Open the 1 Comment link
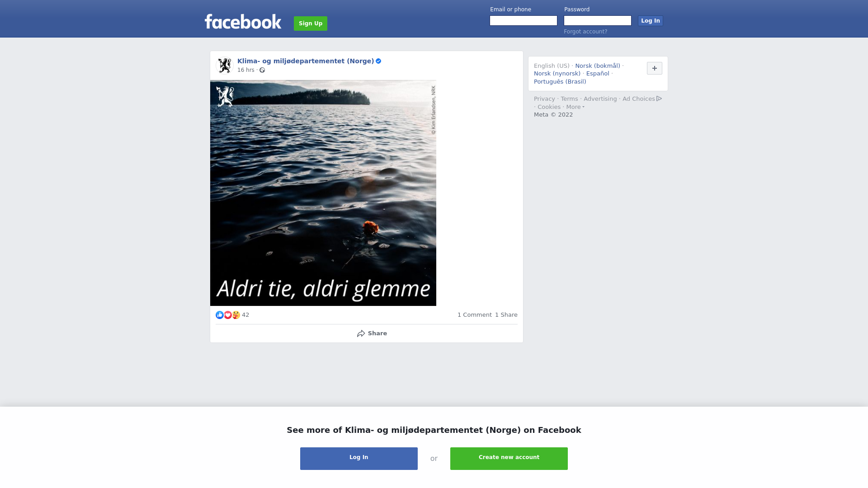This screenshot has height=488, width=868. (474, 315)
